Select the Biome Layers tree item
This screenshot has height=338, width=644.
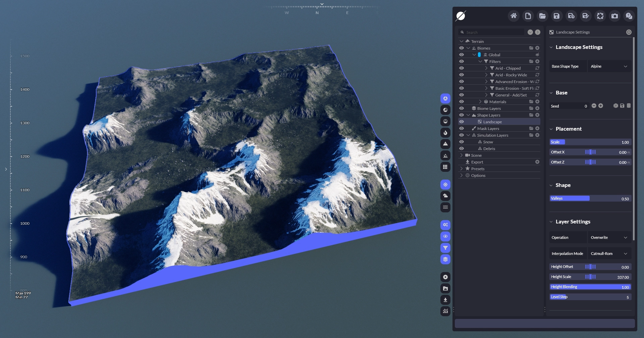coord(489,108)
